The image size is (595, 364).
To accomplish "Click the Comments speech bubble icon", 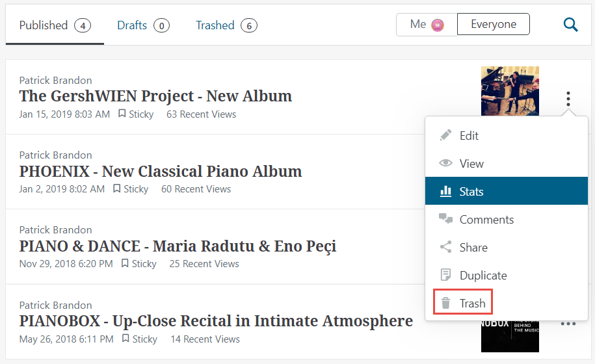I will point(445,219).
